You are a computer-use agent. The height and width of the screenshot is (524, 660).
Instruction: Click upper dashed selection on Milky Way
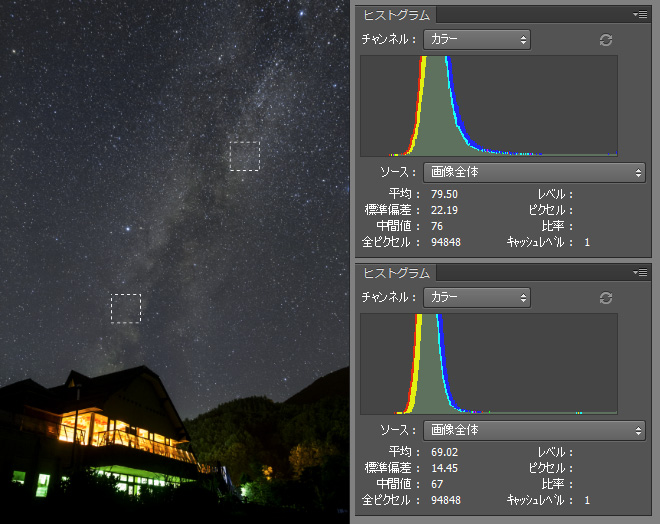245,156
